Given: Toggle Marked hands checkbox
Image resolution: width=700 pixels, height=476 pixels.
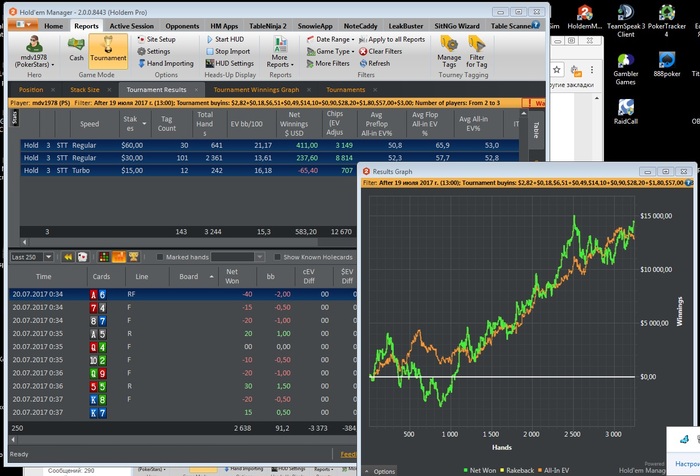Looking at the screenshot, I should click(160, 257).
